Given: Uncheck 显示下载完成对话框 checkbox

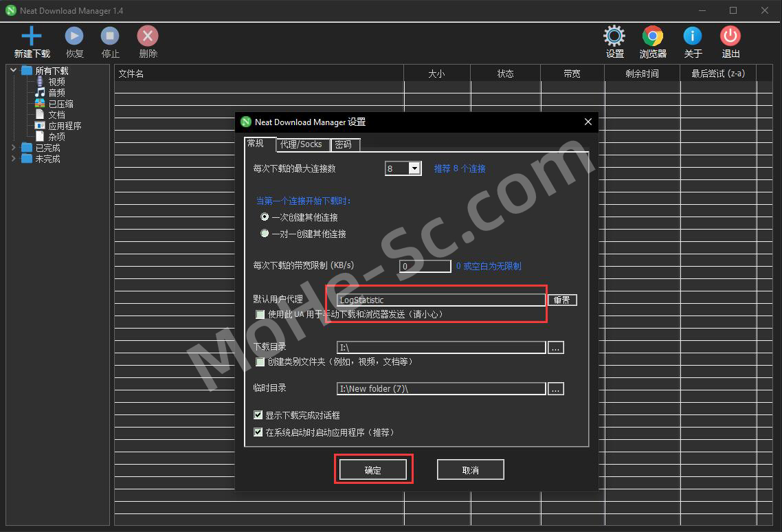Looking at the screenshot, I should 258,414.
